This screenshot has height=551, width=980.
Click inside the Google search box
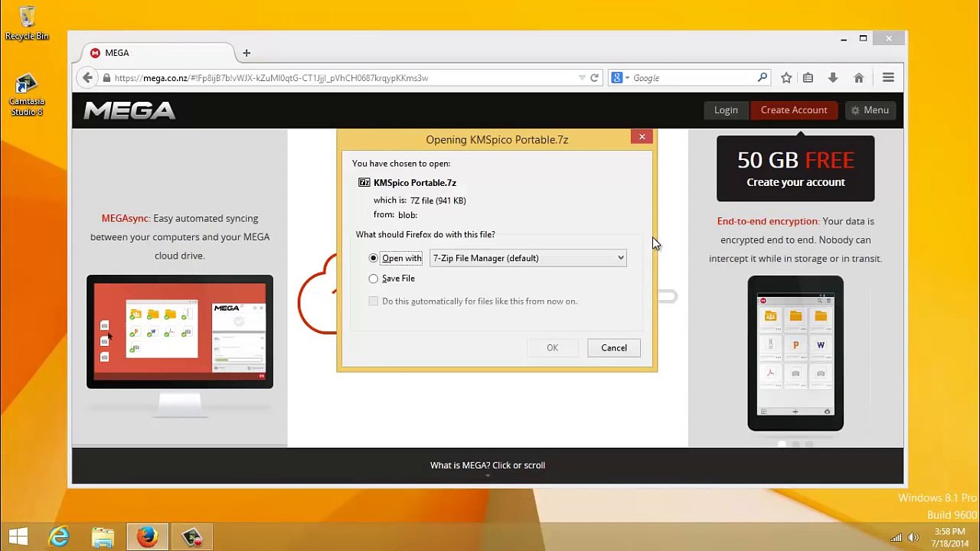(x=693, y=78)
